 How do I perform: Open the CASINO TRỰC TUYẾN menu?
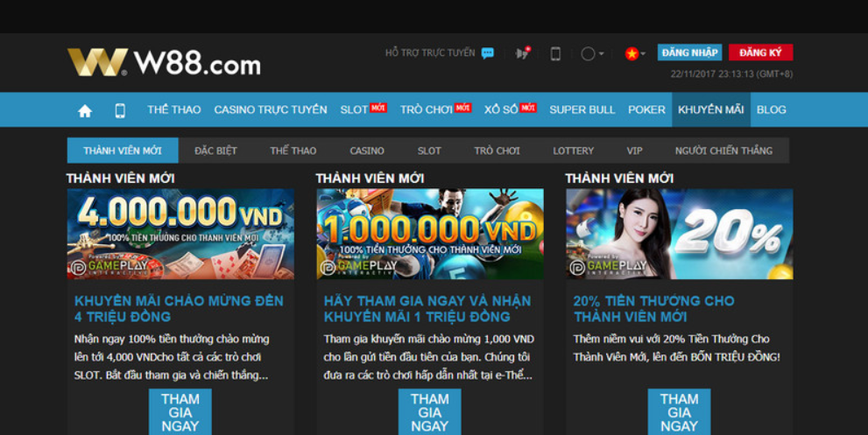[271, 109]
